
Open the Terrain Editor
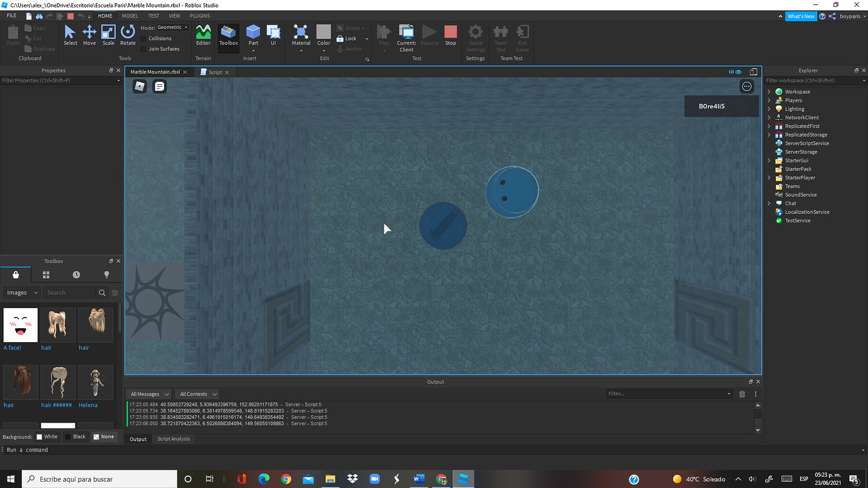pos(203,35)
